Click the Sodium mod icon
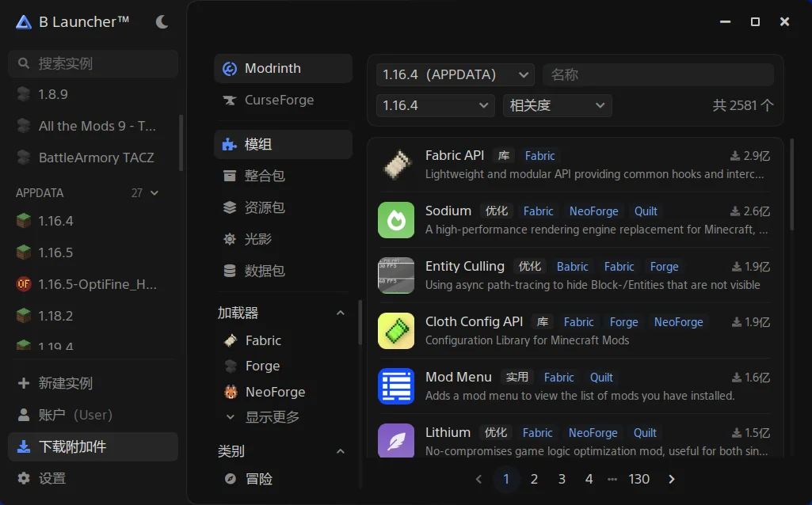The image size is (812, 505). tap(396, 220)
